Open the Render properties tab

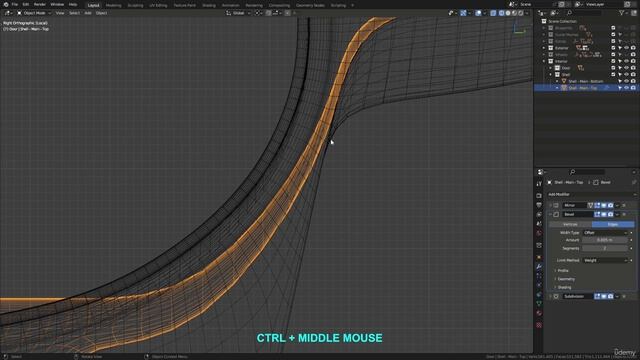point(539,196)
